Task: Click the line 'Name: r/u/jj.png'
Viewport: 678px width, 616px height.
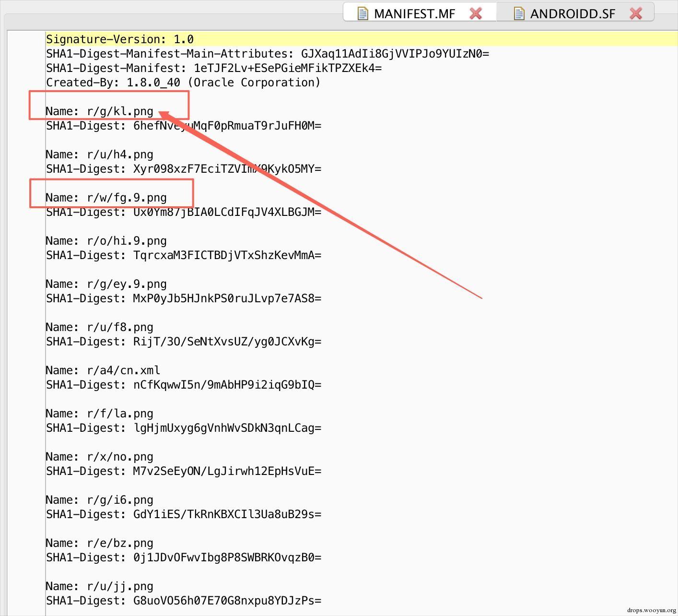Action: click(100, 586)
